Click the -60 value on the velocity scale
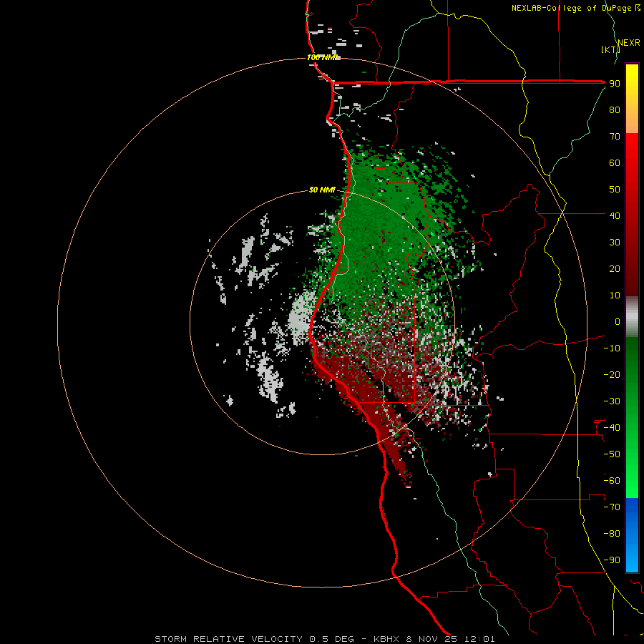 (x=612, y=481)
